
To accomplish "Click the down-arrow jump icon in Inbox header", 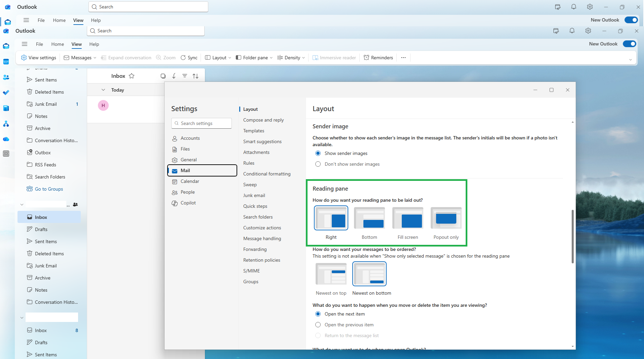I will [174, 76].
